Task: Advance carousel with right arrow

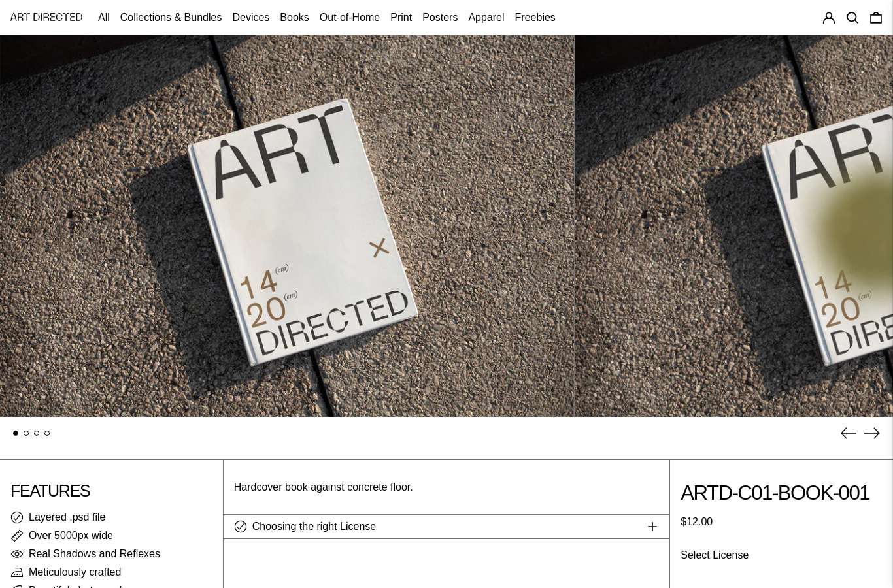Action: (872, 433)
